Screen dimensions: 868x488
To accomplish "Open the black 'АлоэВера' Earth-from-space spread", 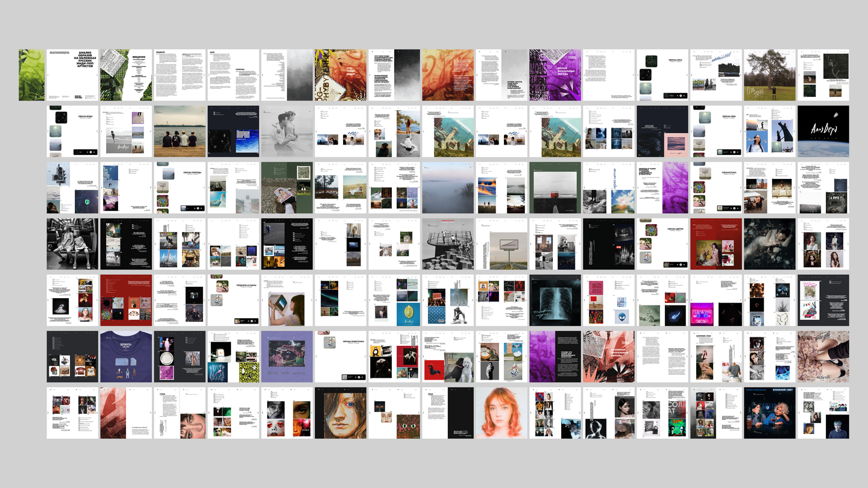I will [823, 131].
